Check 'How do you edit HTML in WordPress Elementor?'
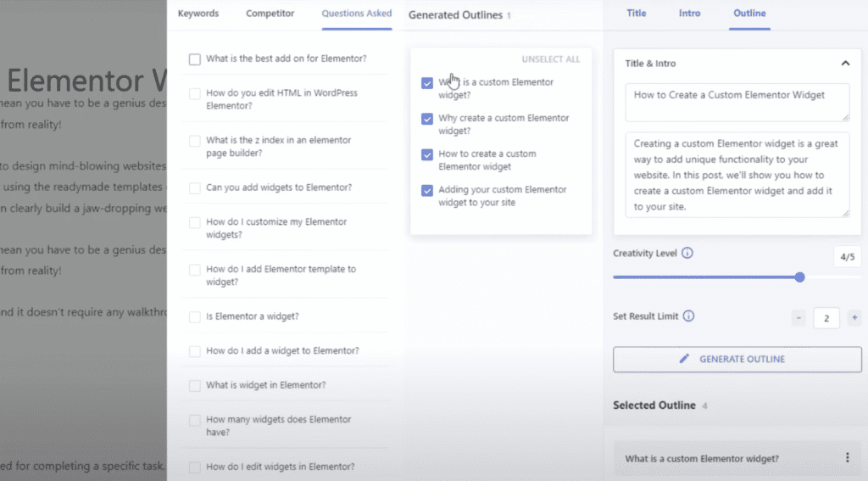 tap(194, 93)
